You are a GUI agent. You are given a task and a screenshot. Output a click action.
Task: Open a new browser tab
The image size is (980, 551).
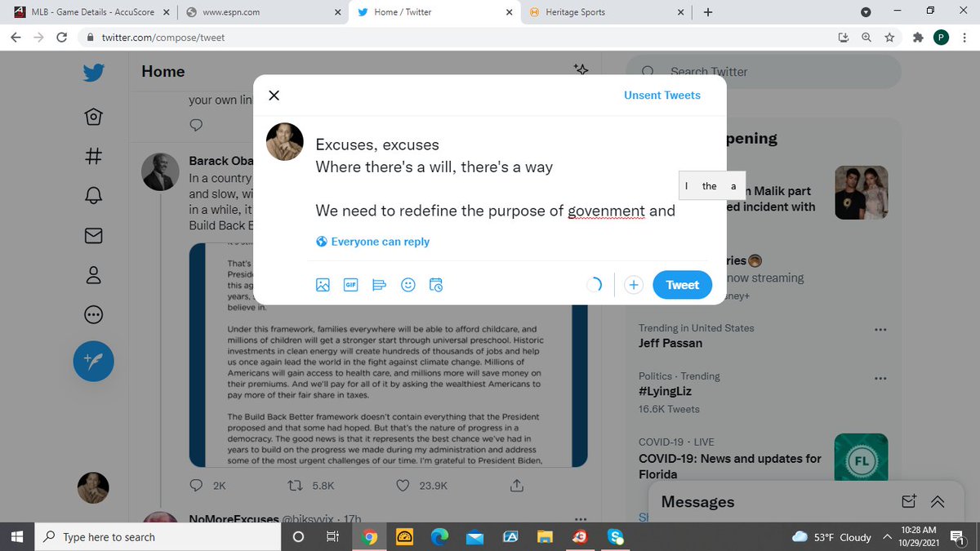(x=707, y=12)
